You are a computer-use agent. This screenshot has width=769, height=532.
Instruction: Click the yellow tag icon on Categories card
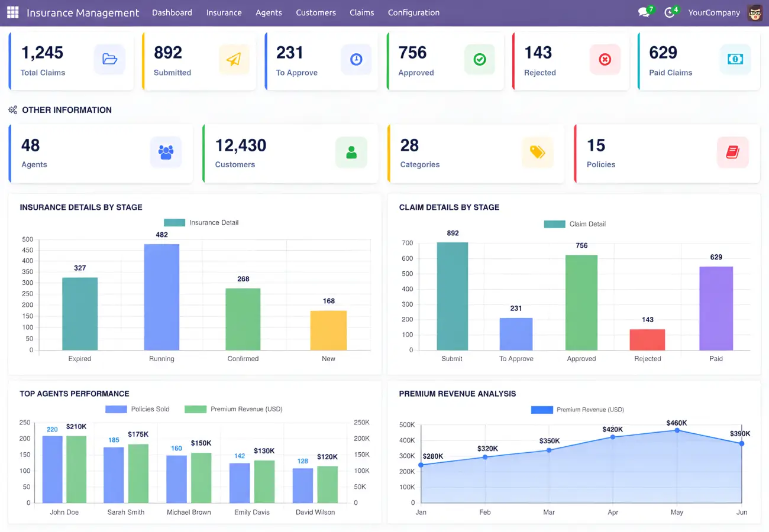pos(537,153)
